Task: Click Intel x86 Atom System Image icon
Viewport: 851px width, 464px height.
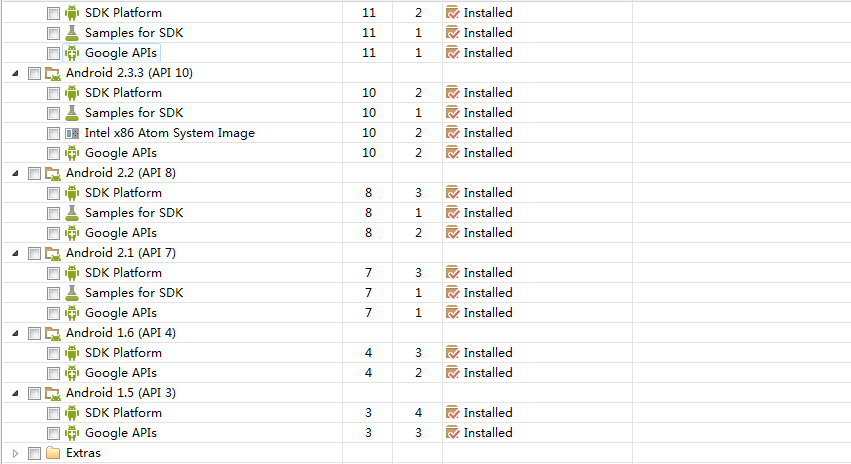Action: pyautogui.click(x=72, y=133)
